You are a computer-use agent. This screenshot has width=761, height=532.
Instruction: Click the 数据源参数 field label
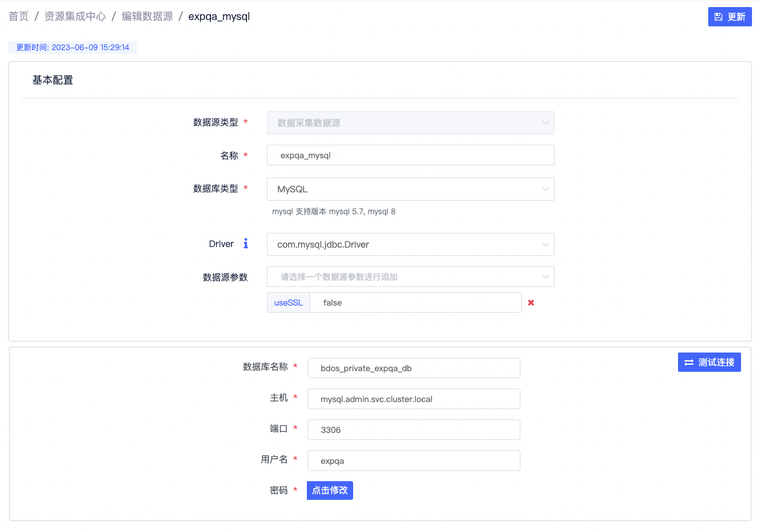click(225, 277)
